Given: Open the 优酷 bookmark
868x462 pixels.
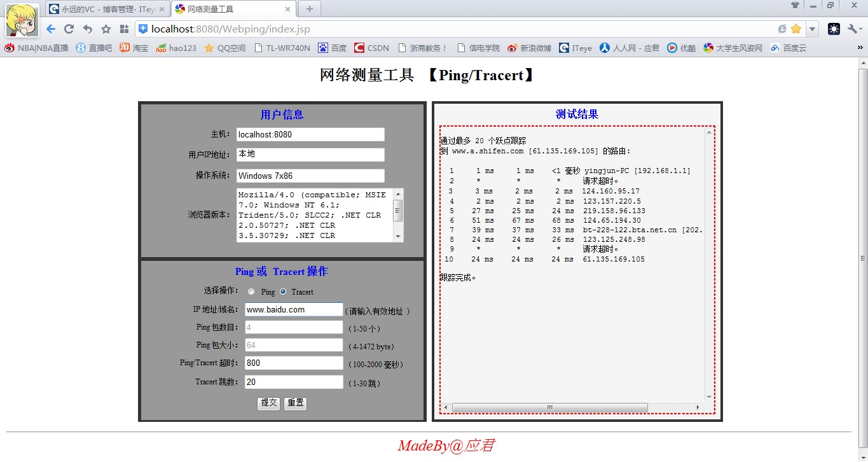Looking at the screenshot, I should pyautogui.click(x=682, y=48).
